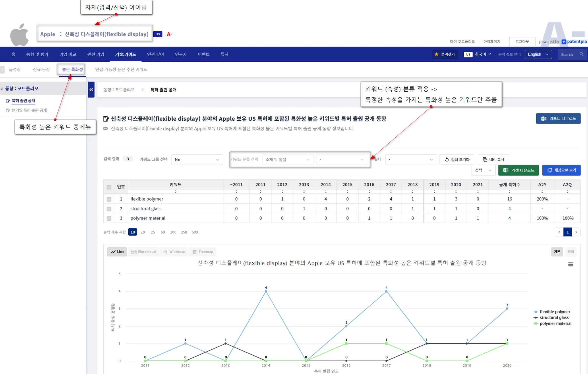
Task: Go to next results page arrow
Action: click(x=576, y=232)
